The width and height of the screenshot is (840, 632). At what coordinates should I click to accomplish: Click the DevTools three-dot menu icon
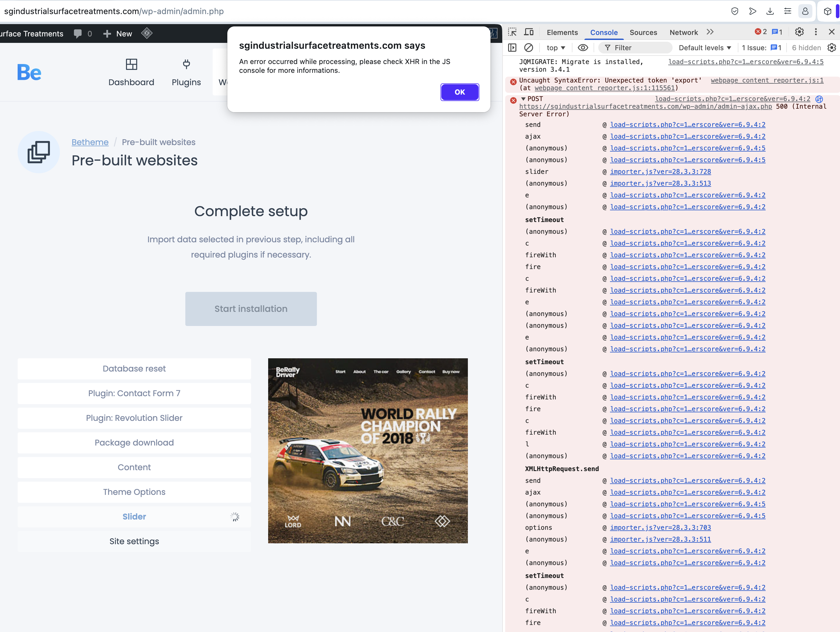[x=815, y=32]
